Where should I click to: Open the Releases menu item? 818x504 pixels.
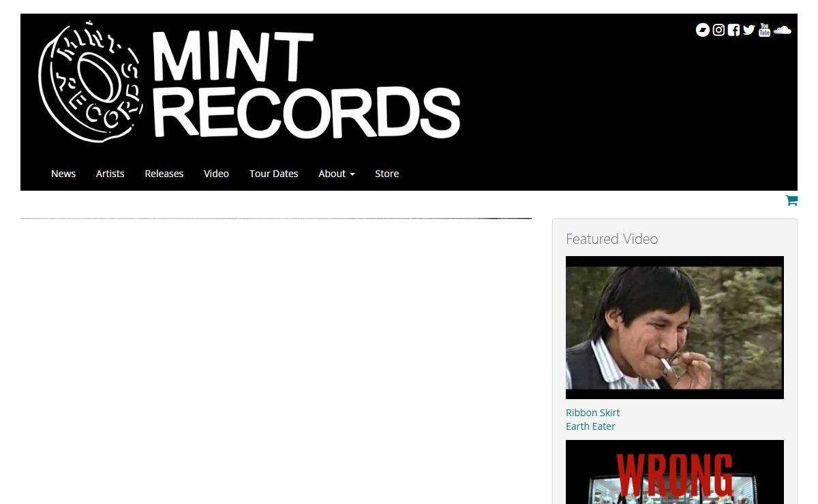164,174
